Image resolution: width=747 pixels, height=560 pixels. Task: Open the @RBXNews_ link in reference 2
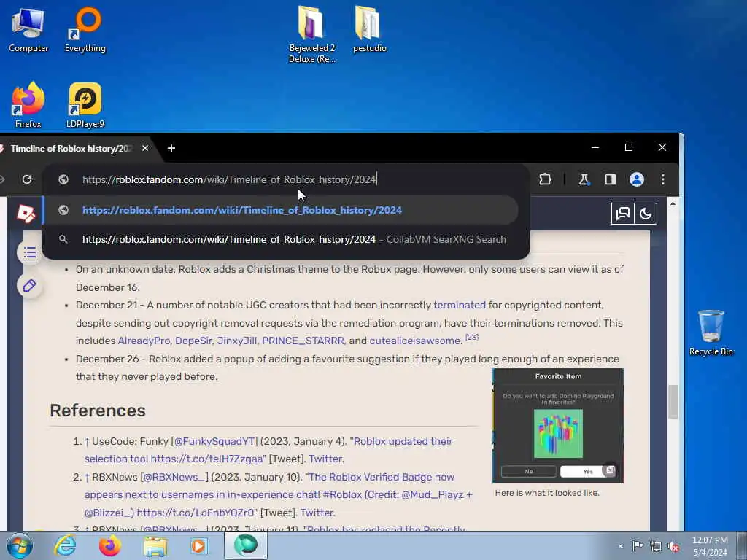coord(176,477)
